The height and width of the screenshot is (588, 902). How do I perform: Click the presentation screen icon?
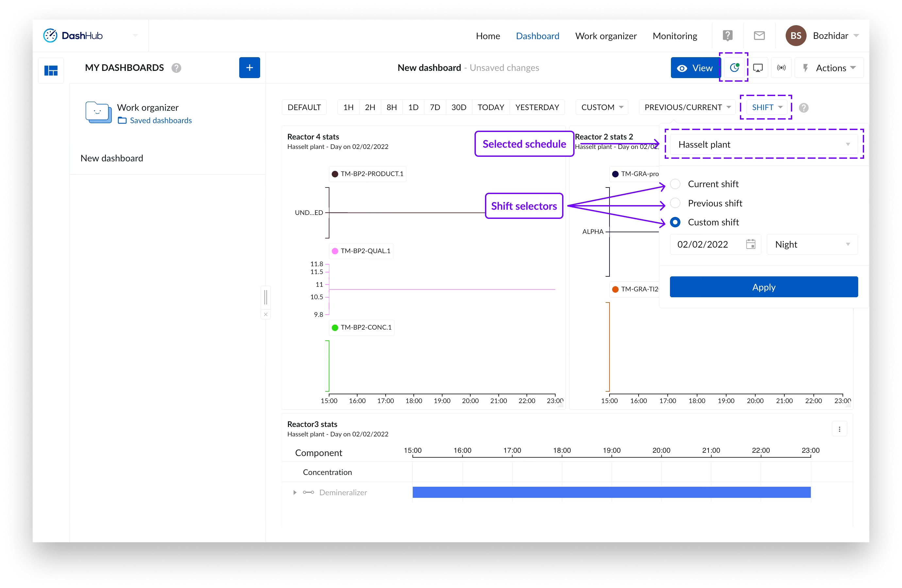(x=758, y=68)
